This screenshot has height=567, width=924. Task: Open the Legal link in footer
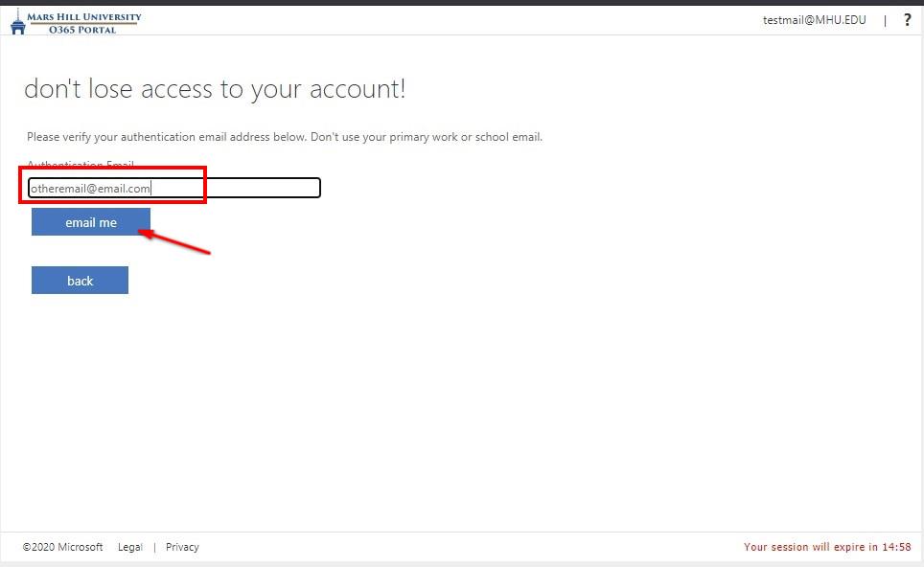click(129, 547)
